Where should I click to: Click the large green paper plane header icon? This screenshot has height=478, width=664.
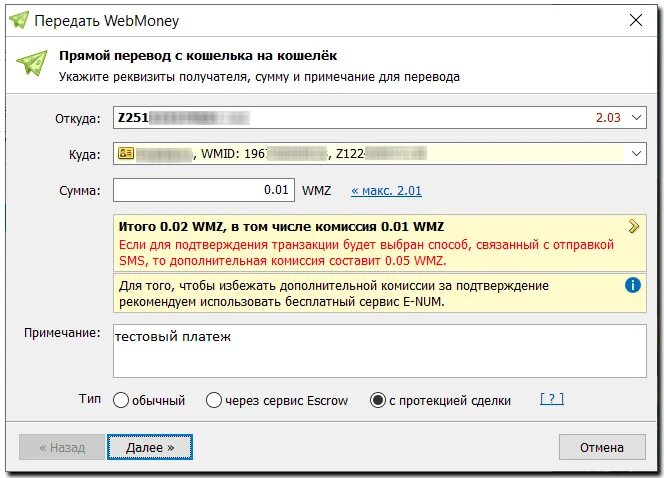[x=32, y=64]
